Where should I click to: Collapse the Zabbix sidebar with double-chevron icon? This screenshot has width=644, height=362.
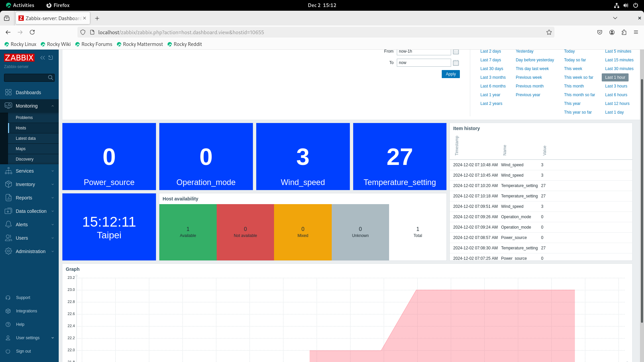(x=43, y=58)
